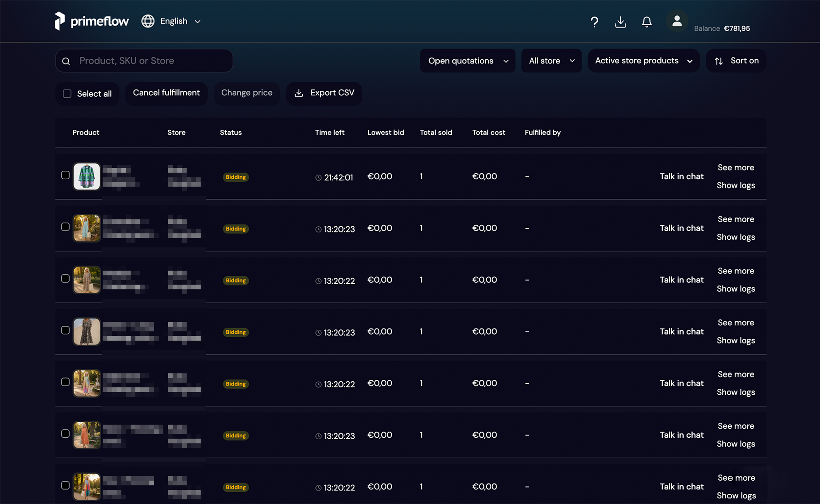Click the Total cost column header
Screen dimensions: 820x504
pyautogui.click(x=489, y=133)
